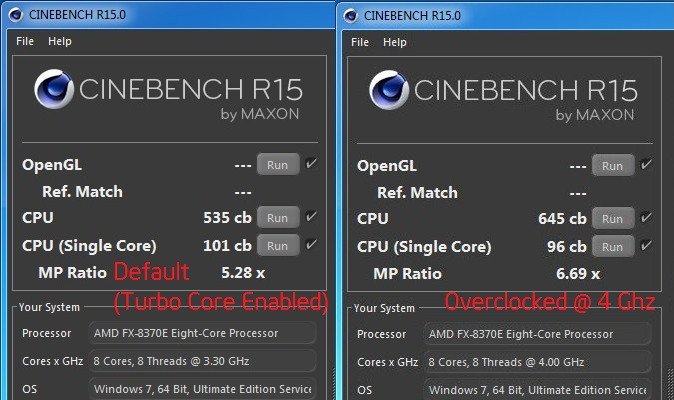Click Cinebench R15 sphere logo in left window
Viewport: 674px width, 400px height.
(54, 89)
